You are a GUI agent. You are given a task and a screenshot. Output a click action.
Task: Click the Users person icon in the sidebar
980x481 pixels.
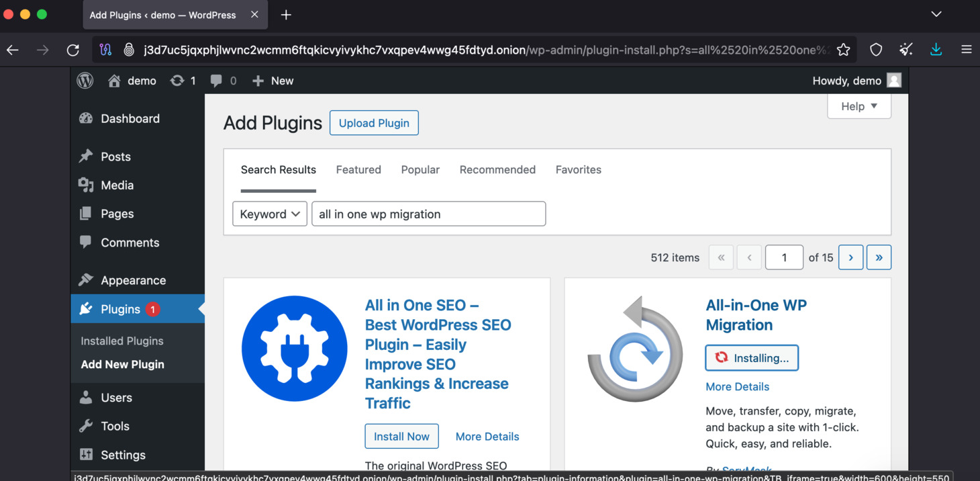(x=86, y=397)
